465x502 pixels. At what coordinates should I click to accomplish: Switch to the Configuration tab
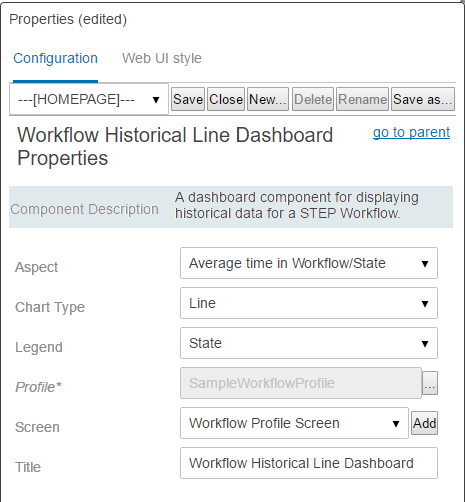point(55,58)
